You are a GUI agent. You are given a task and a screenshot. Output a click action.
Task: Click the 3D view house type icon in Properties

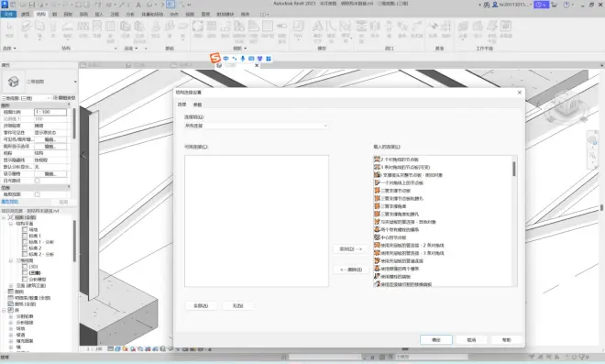point(13,82)
